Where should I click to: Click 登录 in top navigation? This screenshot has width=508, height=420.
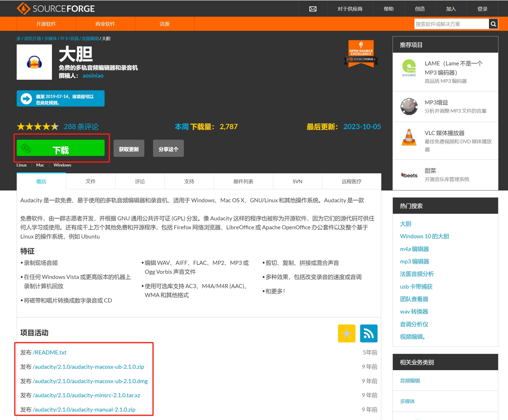482,9
